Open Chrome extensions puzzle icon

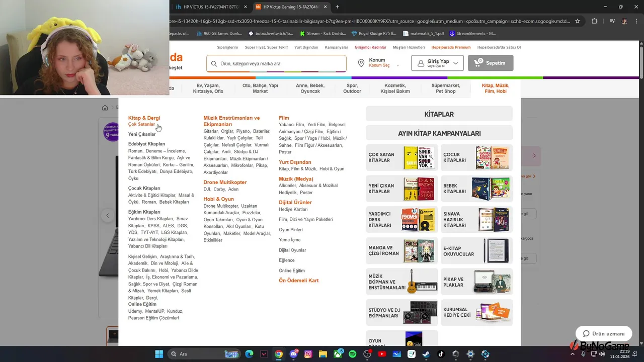(595, 21)
